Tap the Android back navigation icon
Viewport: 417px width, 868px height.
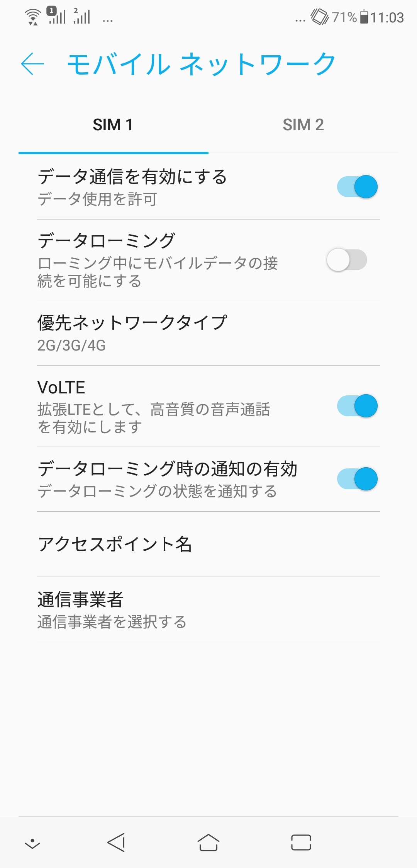[x=116, y=842]
